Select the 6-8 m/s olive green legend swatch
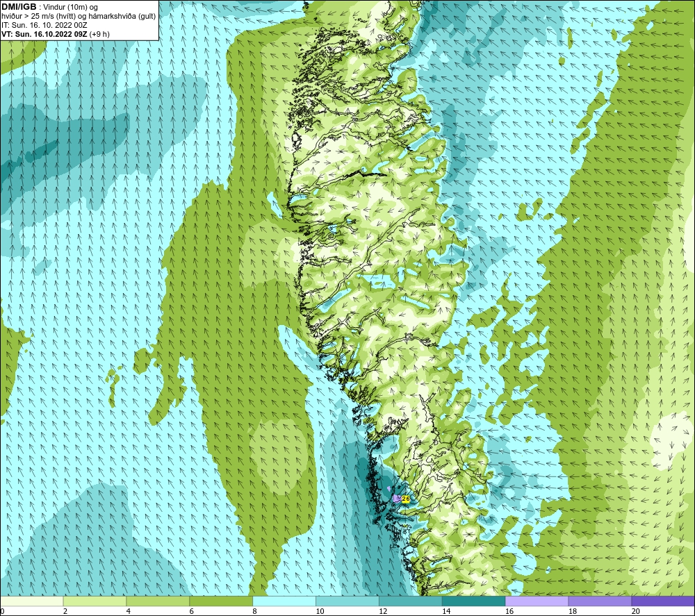This screenshot has width=695, height=616. (x=221, y=601)
